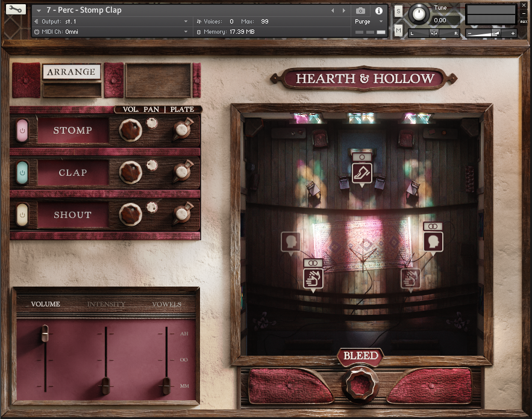Click the SHOUT plate knob
The width and height of the screenshot is (532, 419).
tap(182, 214)
